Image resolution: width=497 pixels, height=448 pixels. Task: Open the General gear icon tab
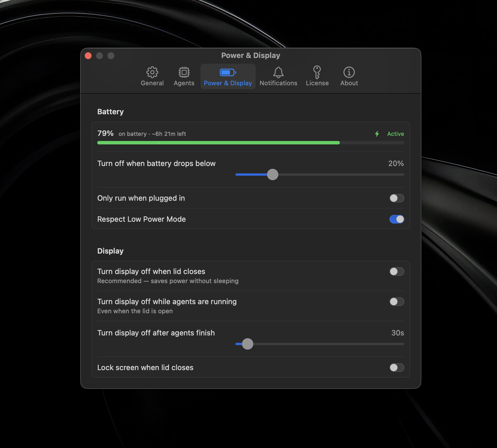click(152, 72)
